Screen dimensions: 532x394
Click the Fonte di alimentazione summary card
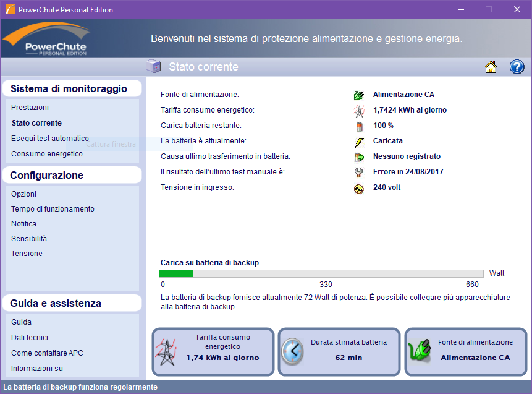[x=466, y=352]
